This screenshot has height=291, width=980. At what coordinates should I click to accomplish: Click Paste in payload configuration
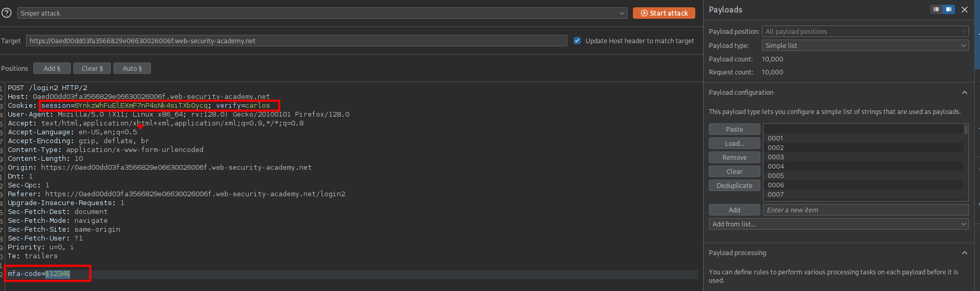(x=734, y=129)
